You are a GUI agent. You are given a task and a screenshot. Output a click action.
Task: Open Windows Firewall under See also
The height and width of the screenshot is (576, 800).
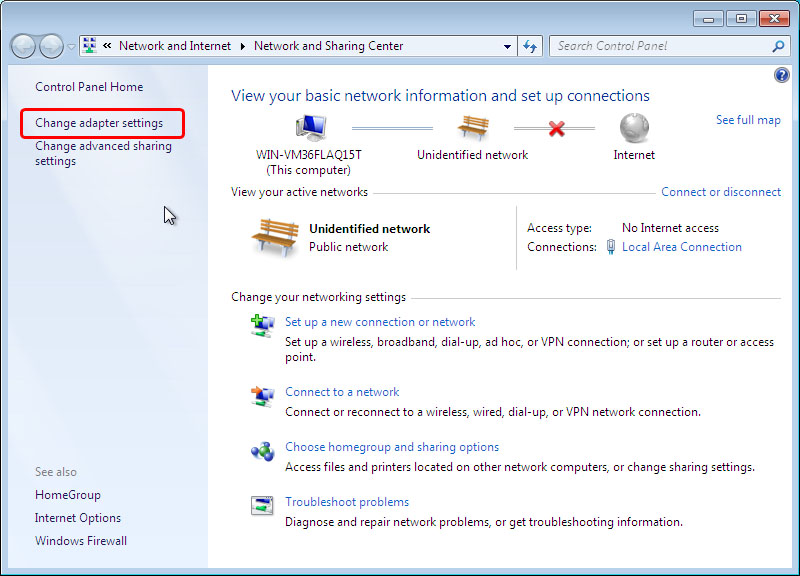coord(81,541)
